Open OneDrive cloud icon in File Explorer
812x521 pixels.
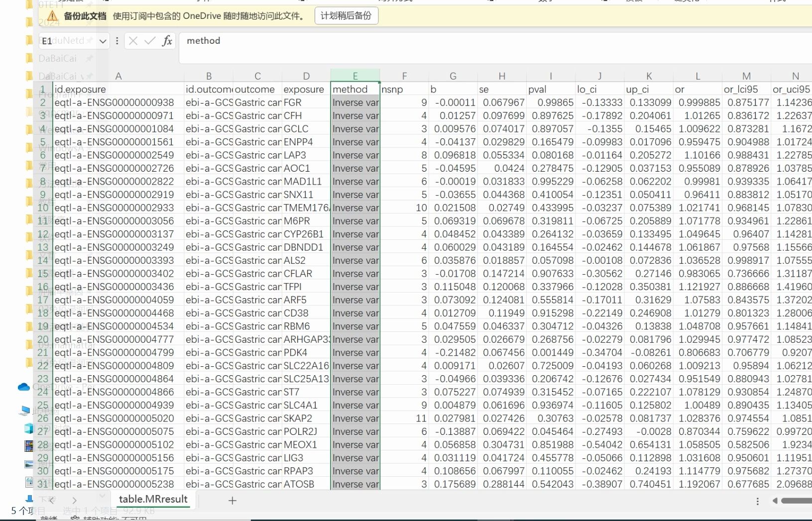coord(23,387)
